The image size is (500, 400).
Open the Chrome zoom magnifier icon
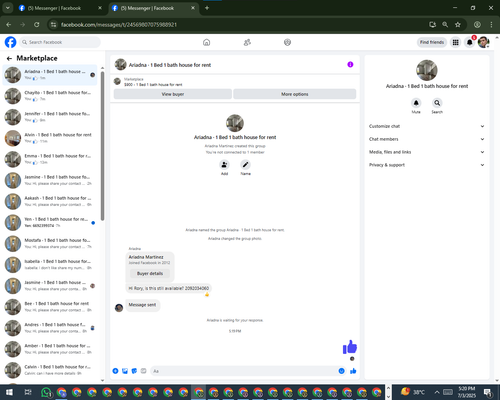(x=445, y=24)
